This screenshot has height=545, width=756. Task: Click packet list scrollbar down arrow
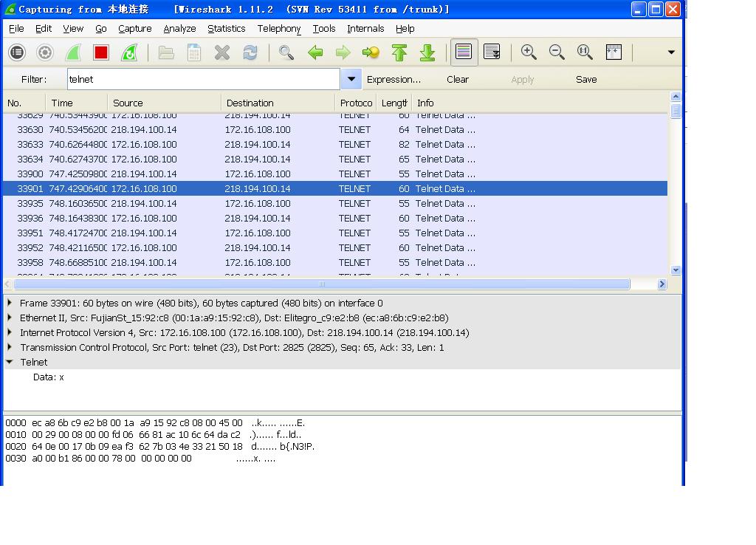676,270
